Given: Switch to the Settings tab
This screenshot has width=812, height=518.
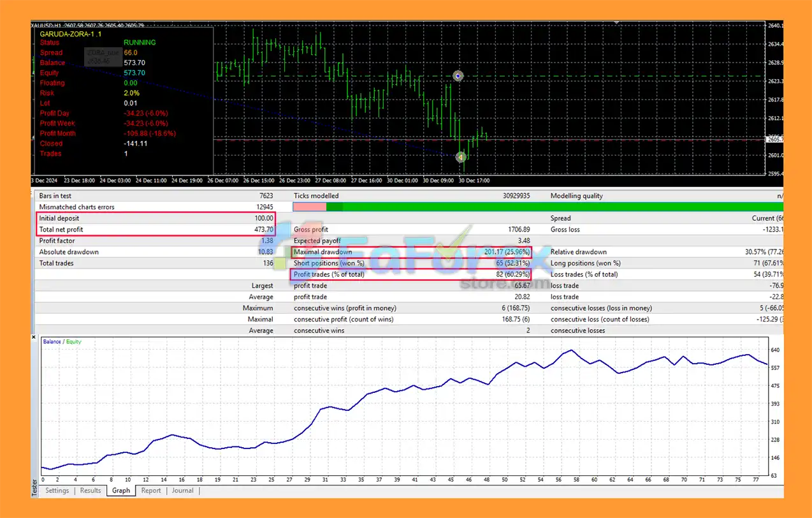Looking at the screenshot, I should [x=57, y=491].
